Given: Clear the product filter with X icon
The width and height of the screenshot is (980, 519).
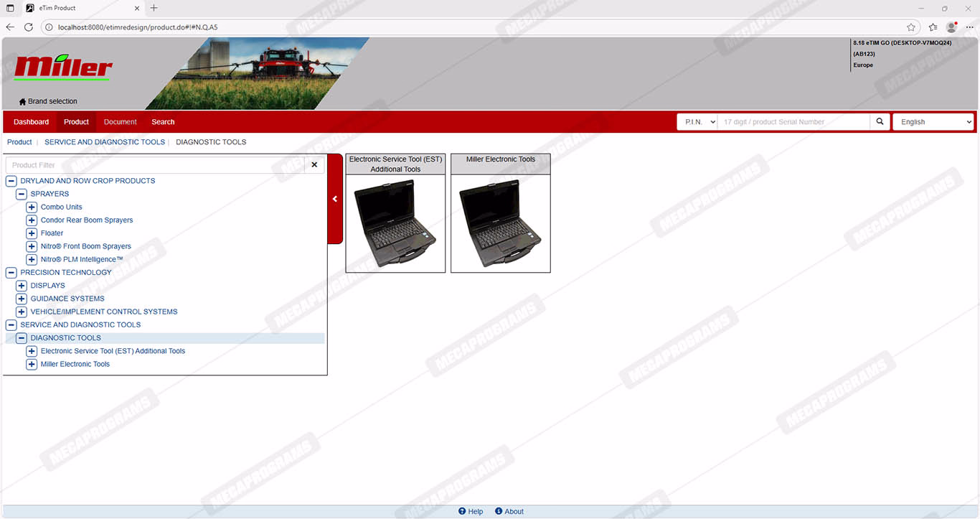Looking at the screenshot, I should click(314, 165).
